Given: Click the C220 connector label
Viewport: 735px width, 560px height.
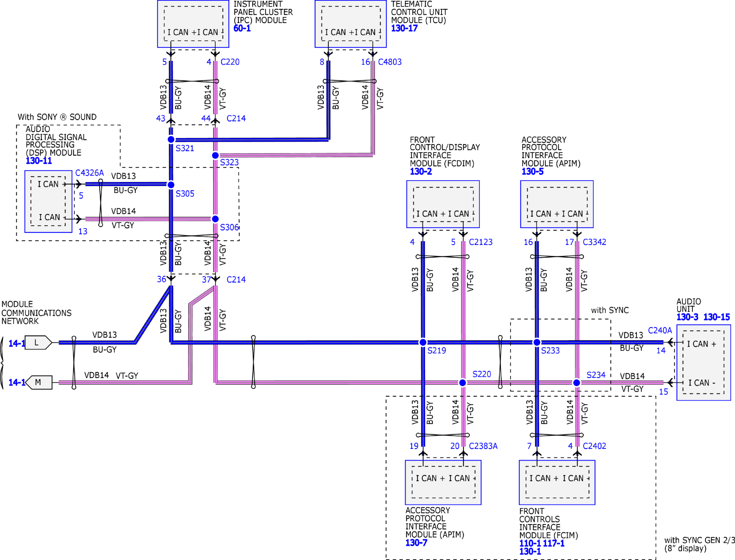Looking at the screenshot, I should [x=230, y=62].
